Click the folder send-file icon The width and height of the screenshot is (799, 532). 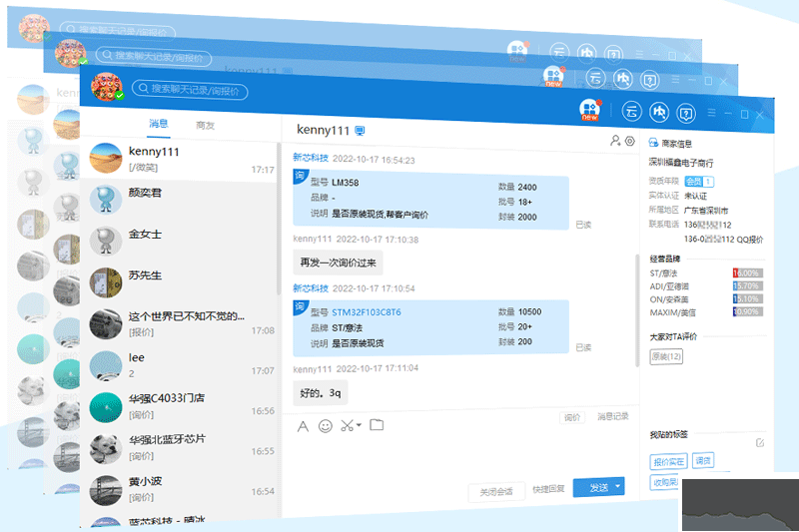point(377,424)
